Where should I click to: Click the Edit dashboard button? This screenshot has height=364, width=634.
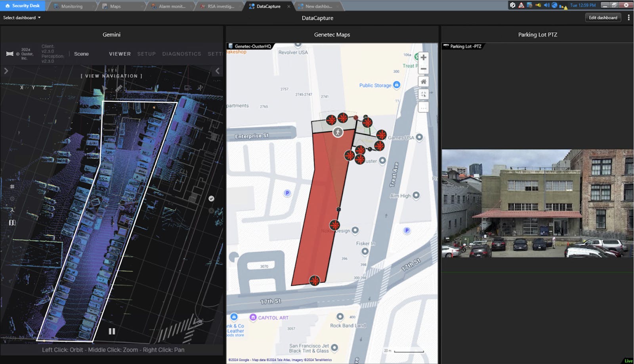click(603, 18)
